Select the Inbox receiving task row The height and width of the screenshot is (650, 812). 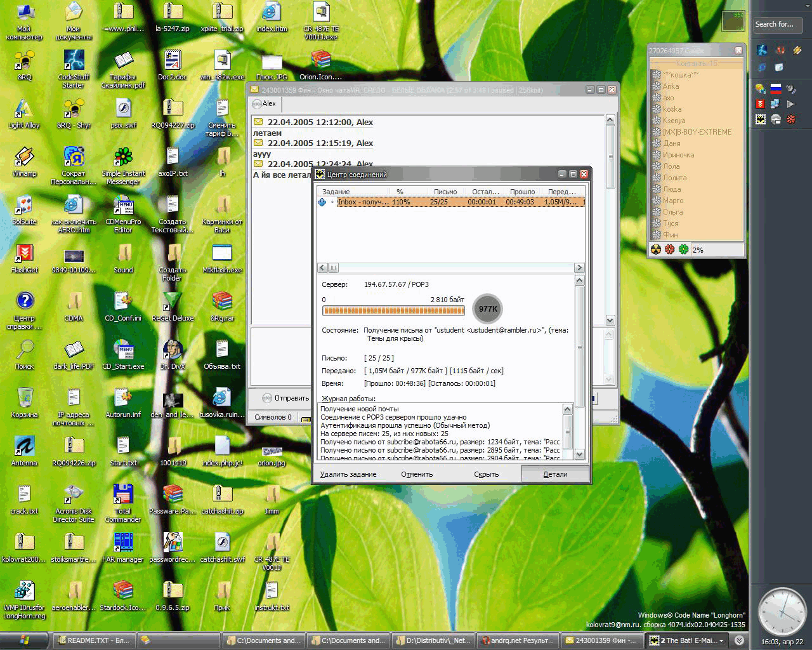(451, 202)
